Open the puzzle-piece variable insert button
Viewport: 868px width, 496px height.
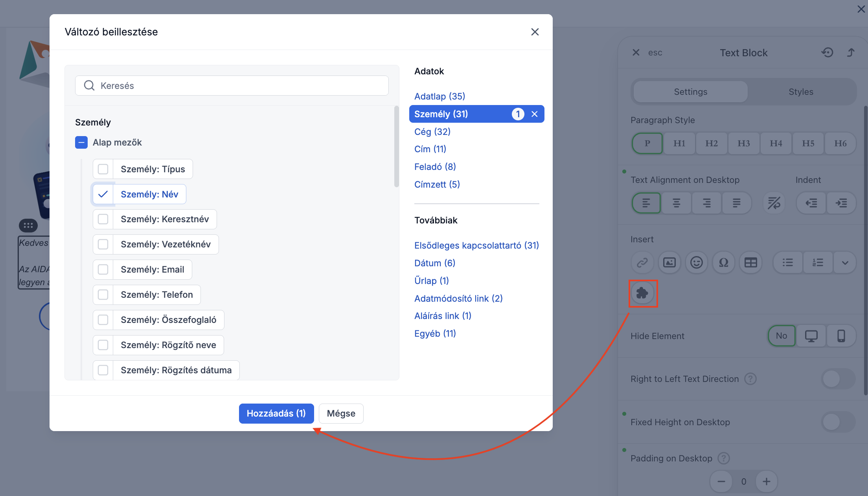[x=642, y=293]
